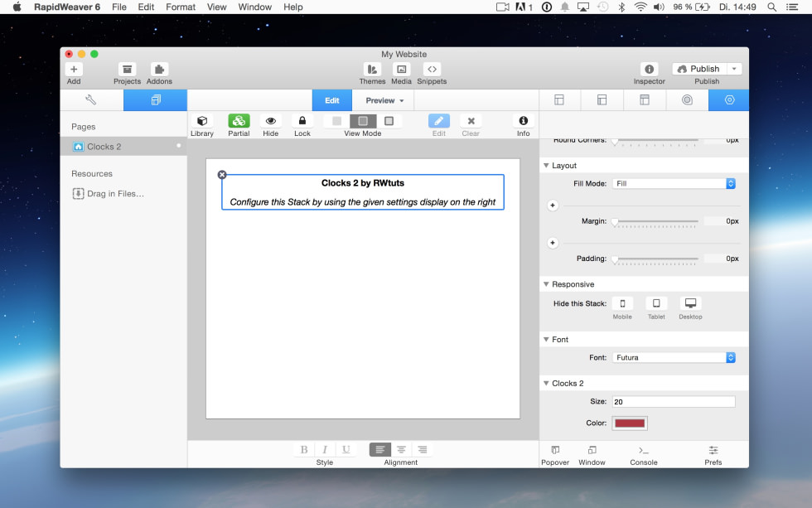Open the Publish dropdown arrow
Viewport: 812px width, 508px height.
tap(734, 69)
